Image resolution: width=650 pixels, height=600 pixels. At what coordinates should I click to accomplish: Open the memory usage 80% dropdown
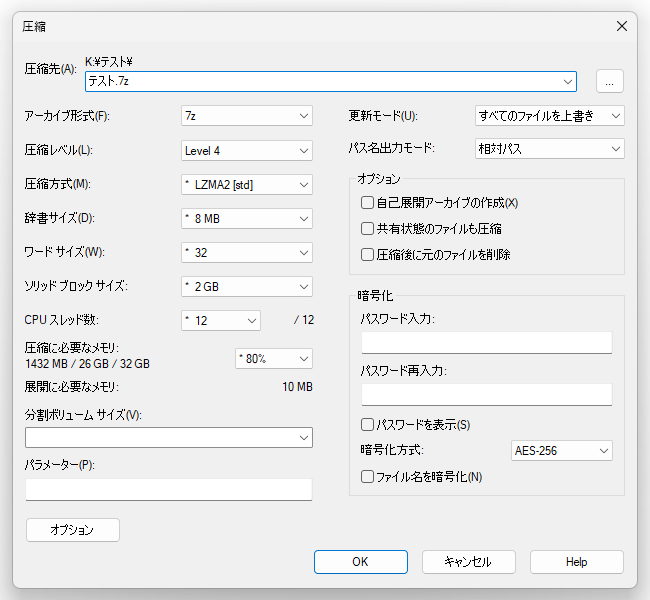(274, 359)
